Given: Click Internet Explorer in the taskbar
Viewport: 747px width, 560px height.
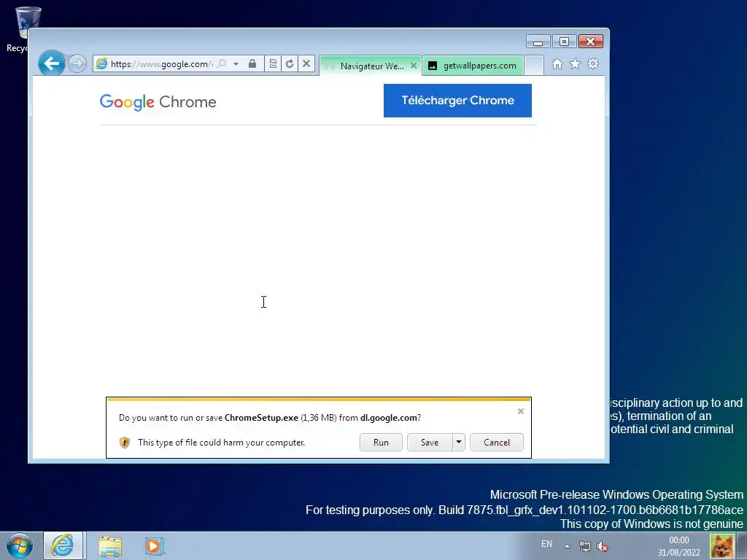Looking at the screenshot, I should [x=64, y=545].
